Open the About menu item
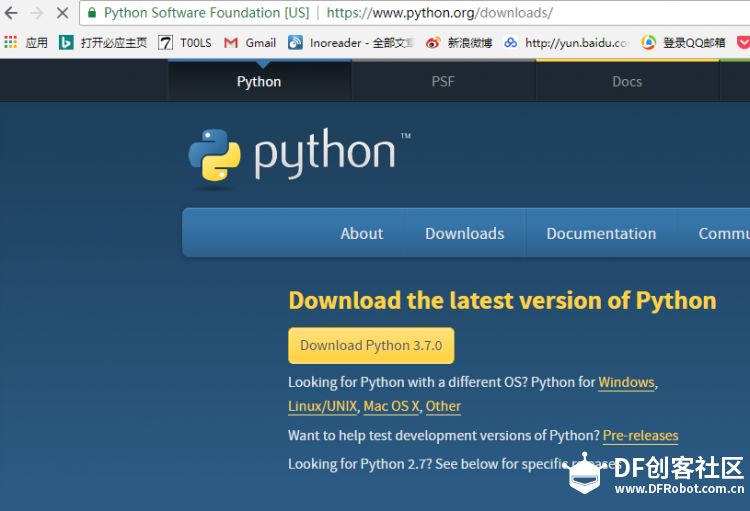The image size is (750, 511). click(362, 233)
